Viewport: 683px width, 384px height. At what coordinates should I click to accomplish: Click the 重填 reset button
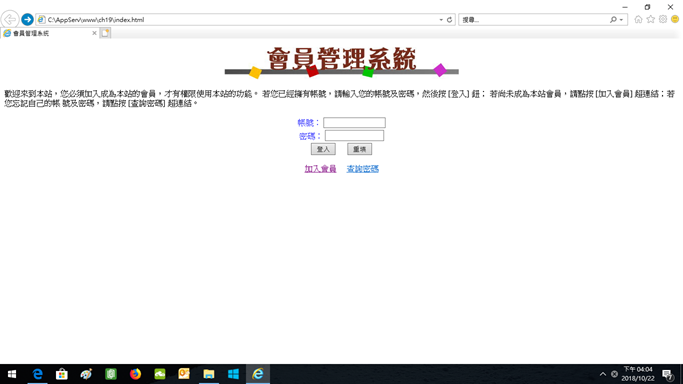tap(359, 149)
